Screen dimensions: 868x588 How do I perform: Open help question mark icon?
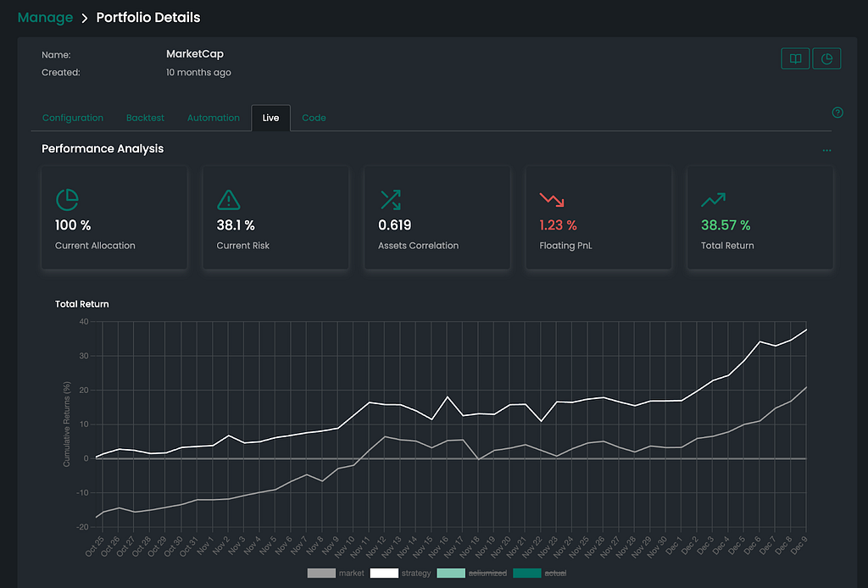pyautogui.click(x=837, y=113)
